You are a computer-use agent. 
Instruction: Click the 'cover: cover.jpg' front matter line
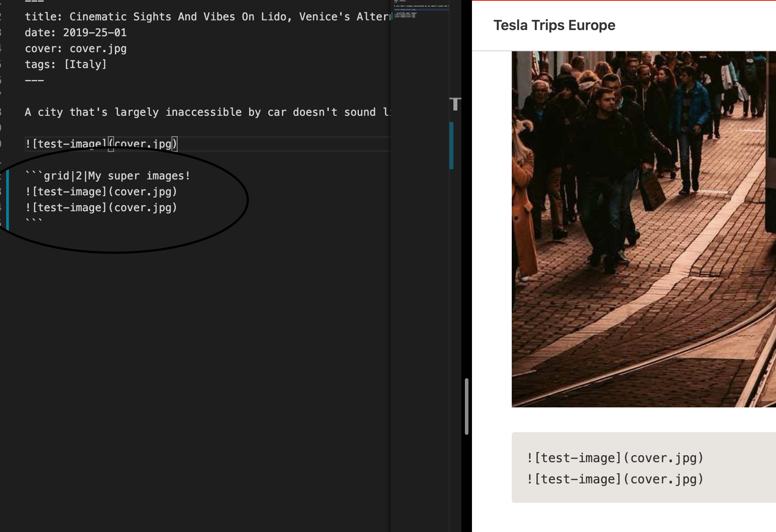(76, 49)
